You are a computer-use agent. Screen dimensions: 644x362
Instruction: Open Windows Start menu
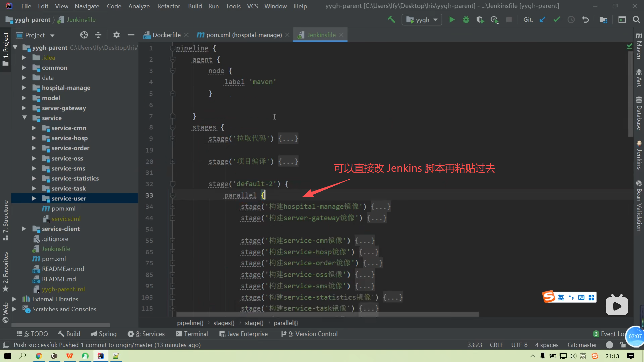coord(7,356)
